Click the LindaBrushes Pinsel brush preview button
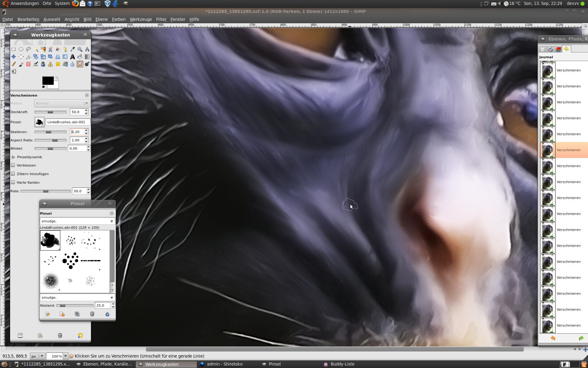Viewport: 588px width, 368px height. [x=39, y=122]
